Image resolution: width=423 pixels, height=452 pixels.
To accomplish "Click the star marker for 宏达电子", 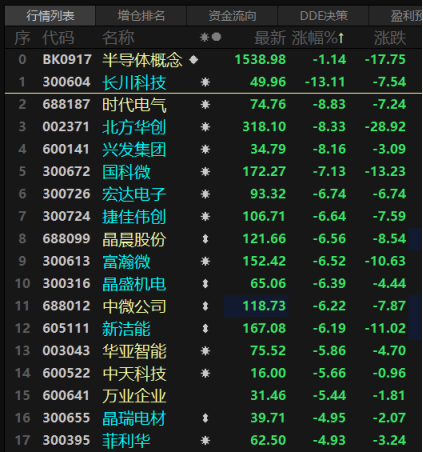I will tap(205, 194).
